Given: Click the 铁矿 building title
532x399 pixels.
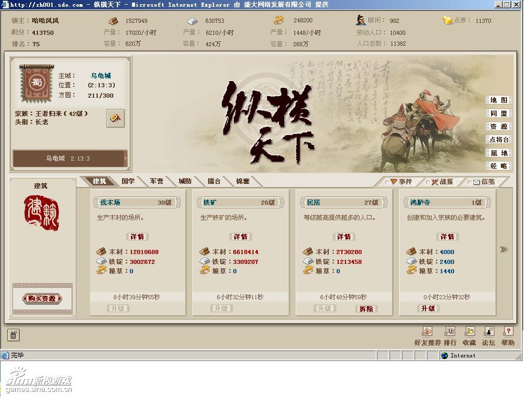Looking at the screenshot, I should [210, 203].
